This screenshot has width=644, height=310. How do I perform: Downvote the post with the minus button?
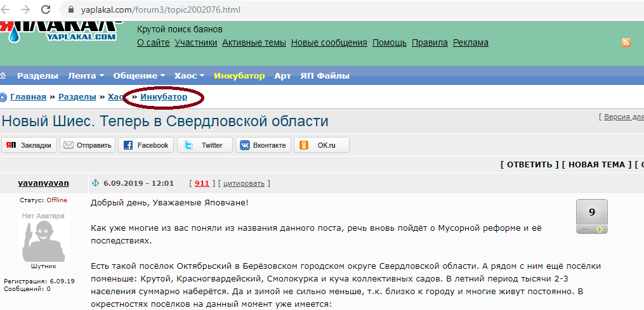point(584,229)
